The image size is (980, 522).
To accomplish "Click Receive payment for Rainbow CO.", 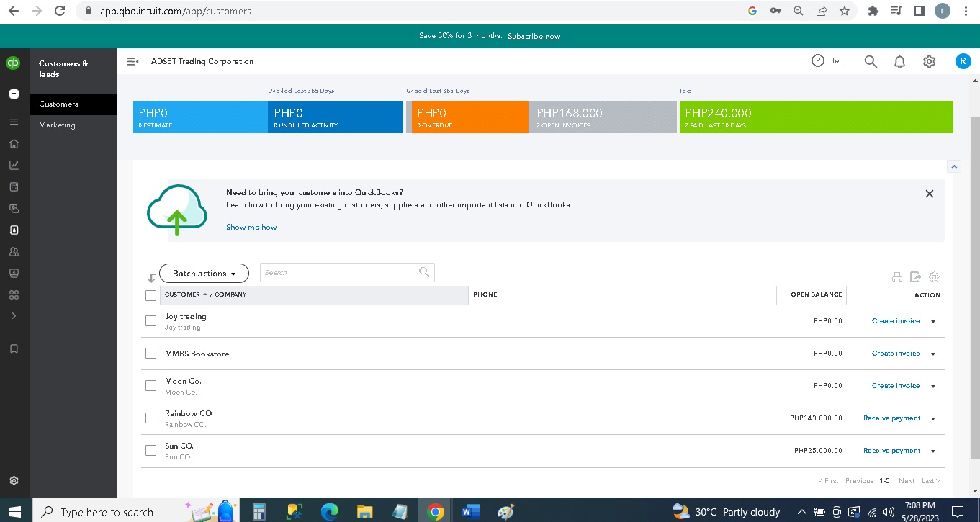I will [891, 418].
